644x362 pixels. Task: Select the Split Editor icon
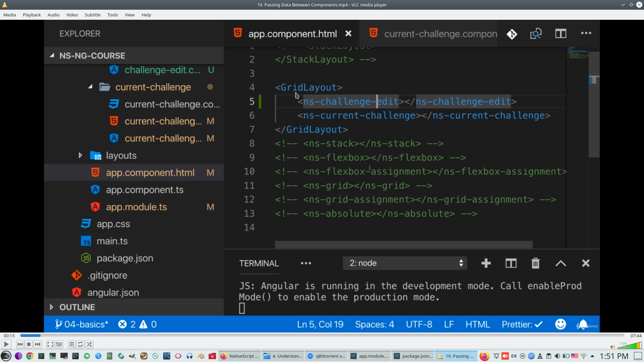(x=560, y=34)
